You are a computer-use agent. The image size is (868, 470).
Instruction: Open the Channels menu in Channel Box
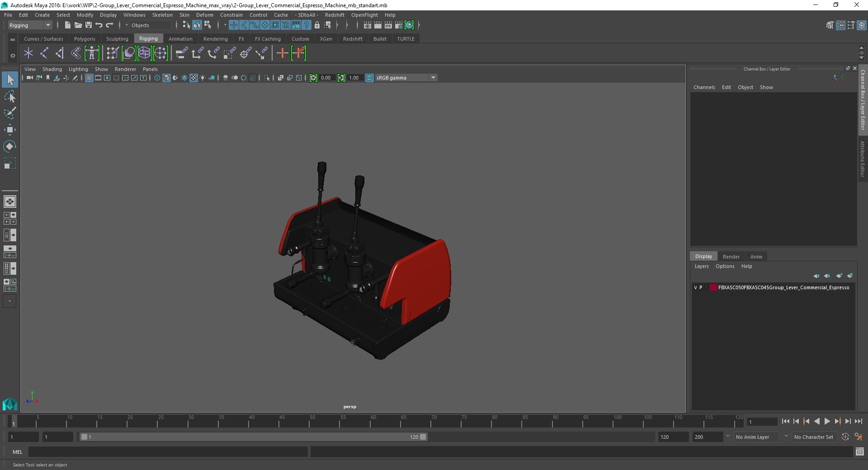704,87
